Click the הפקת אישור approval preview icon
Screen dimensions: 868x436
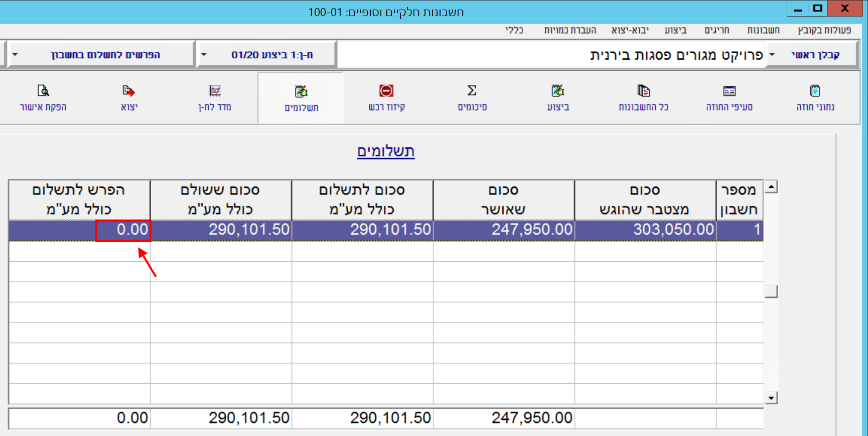(43, 91)
